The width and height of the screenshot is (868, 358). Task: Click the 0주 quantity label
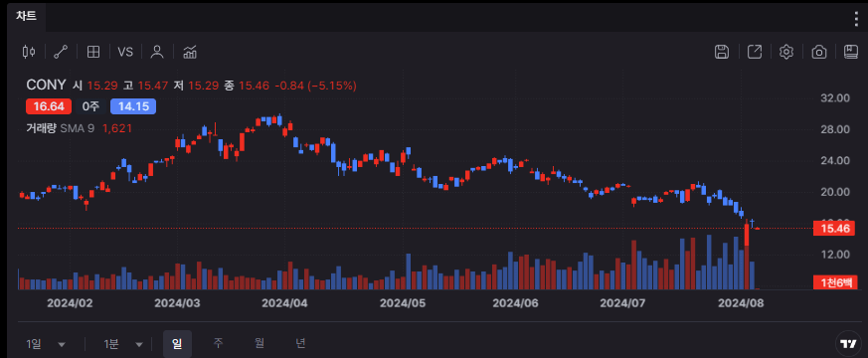[90, 106]
